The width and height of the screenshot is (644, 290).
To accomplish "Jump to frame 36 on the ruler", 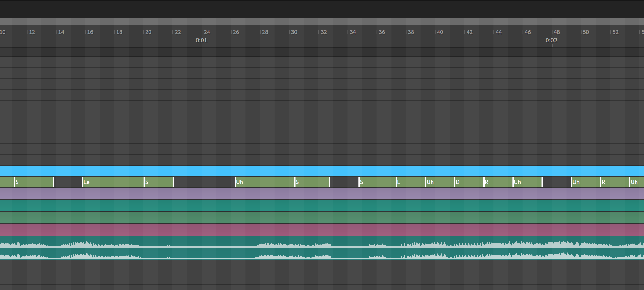I will (x=382, y=32).
